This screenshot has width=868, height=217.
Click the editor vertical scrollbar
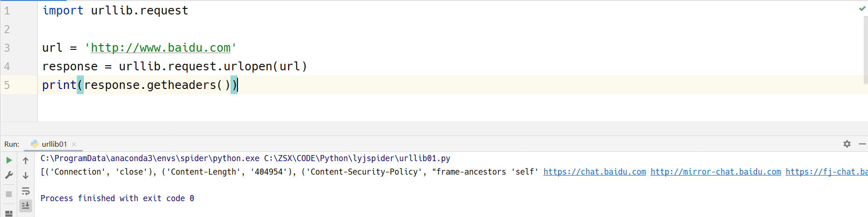865,47
